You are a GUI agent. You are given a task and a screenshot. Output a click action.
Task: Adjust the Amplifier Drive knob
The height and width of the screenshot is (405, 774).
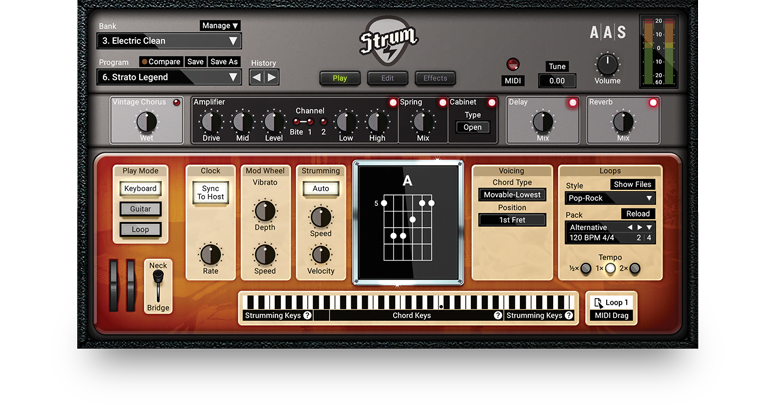[x=211, y=122]
